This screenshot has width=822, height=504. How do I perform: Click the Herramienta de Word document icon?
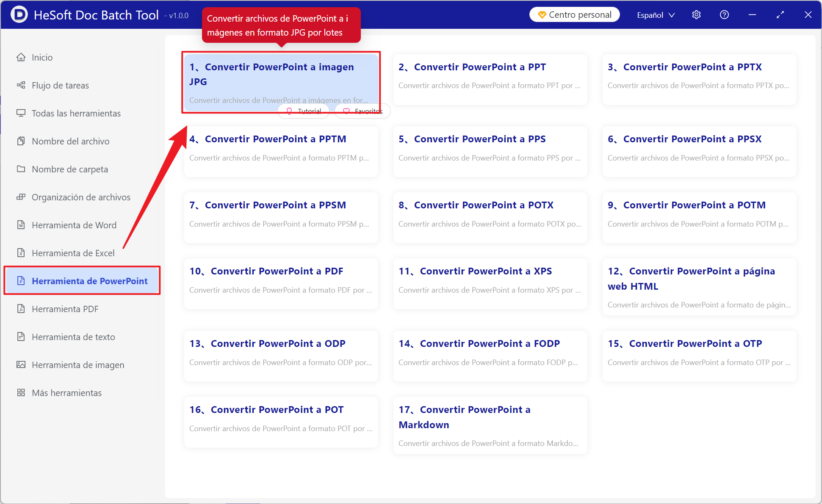[21, 225]
